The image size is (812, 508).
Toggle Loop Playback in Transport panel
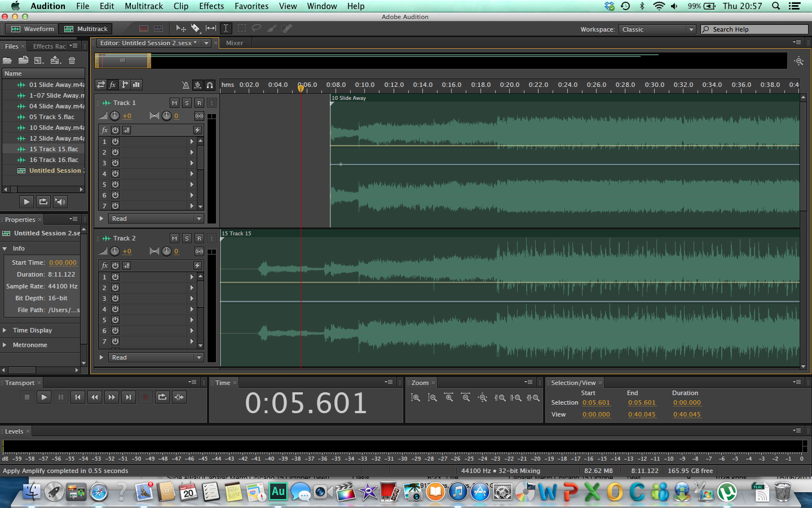[x=162, y=397]
